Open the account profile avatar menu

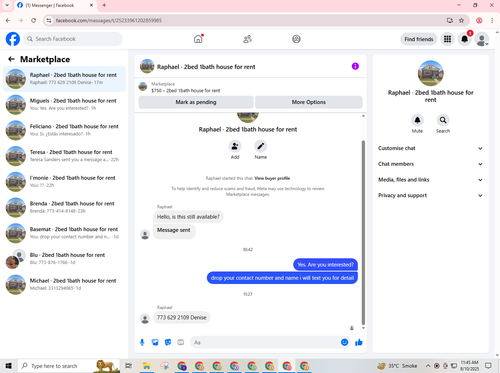click(482, 39)
